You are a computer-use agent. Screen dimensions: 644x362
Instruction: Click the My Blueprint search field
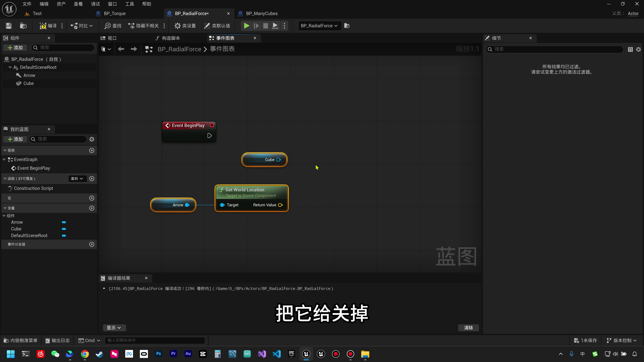58,139
